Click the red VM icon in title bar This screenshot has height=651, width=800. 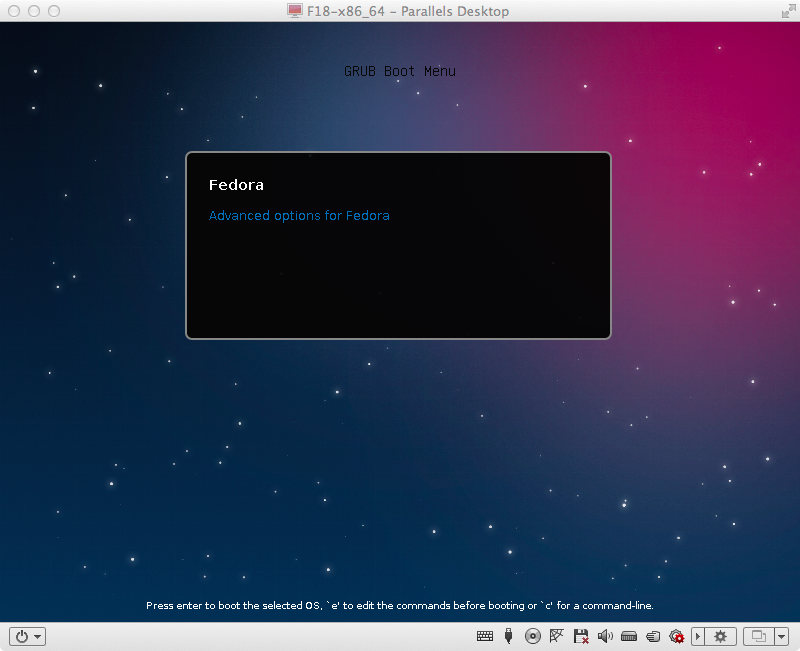[x=295, y=11]
